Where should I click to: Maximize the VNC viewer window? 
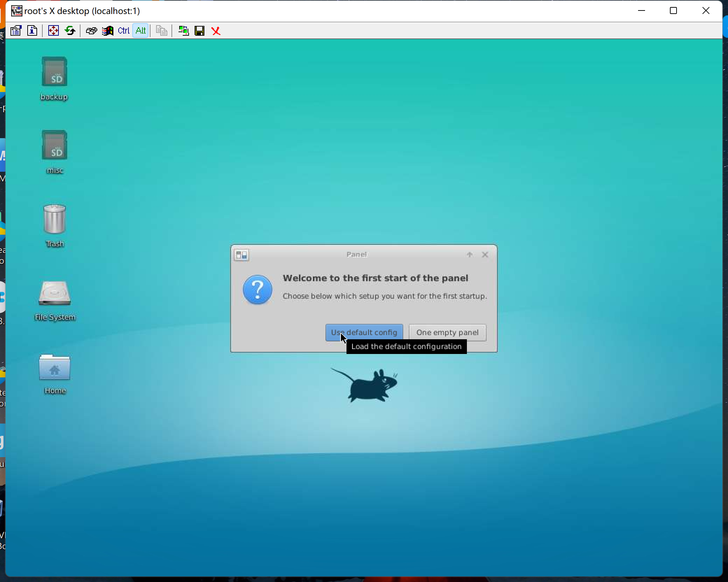coord(673,11)
